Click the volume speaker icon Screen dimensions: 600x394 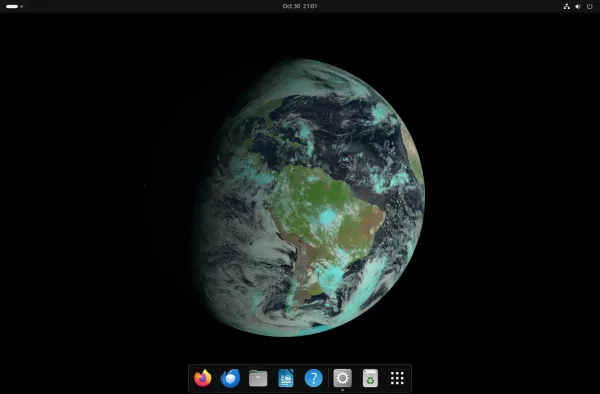(x=578, y=6)
